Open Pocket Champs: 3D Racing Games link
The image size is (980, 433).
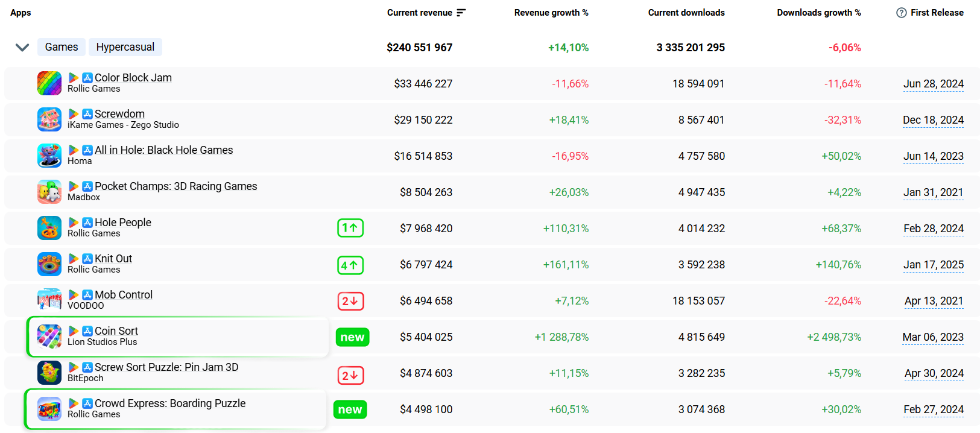pos(175,186)
